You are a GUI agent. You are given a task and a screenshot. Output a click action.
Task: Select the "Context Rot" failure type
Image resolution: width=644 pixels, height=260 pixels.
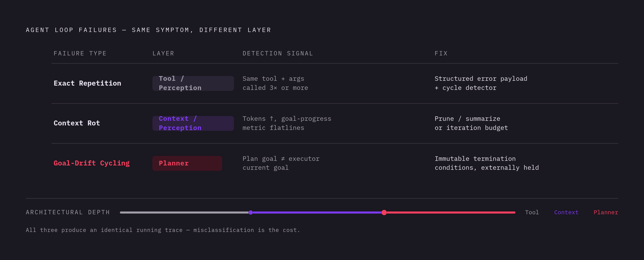coord(77,123)
